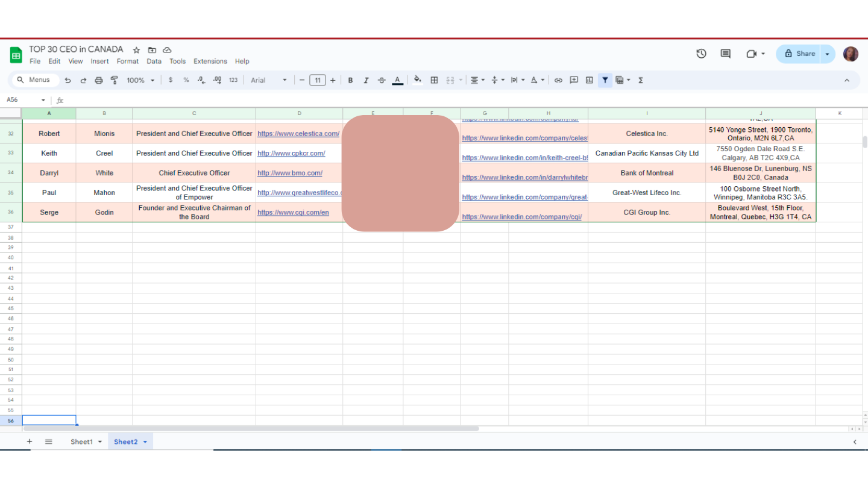Decrease decimal places
The image size is (868, 488).
201,80
